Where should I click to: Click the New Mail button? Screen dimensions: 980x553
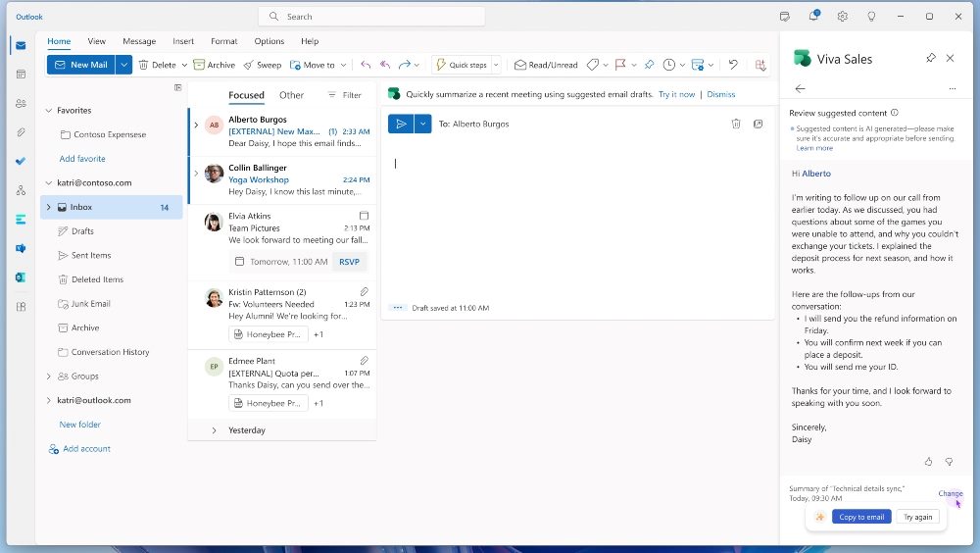pyautogui.click(x=80, y=65)
